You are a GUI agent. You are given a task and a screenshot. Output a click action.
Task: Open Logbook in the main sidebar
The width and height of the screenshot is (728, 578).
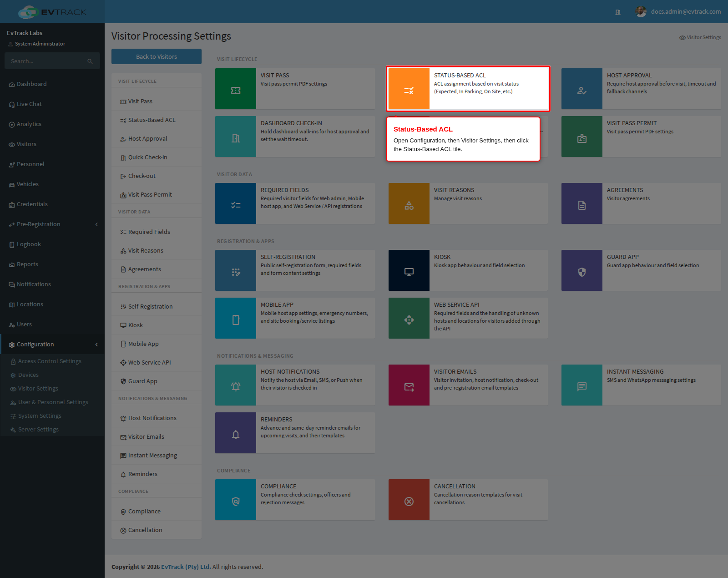pos(52,244)
